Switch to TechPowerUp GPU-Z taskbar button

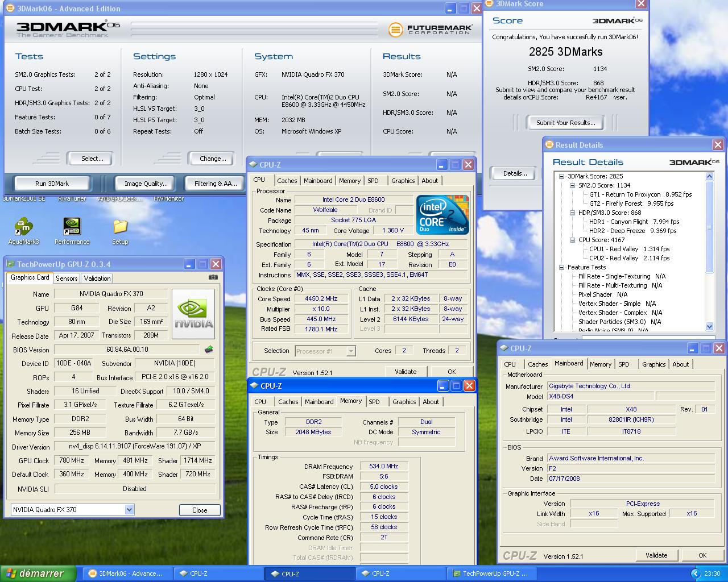pyautogui.click(x=490, y=573)
